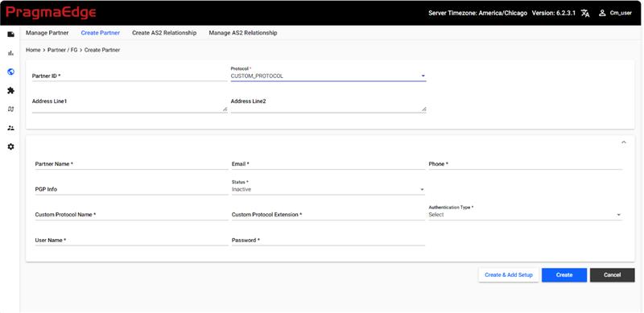Cancel the partner creation form
This screenshot has height=313, width=644.
[612, 275]
